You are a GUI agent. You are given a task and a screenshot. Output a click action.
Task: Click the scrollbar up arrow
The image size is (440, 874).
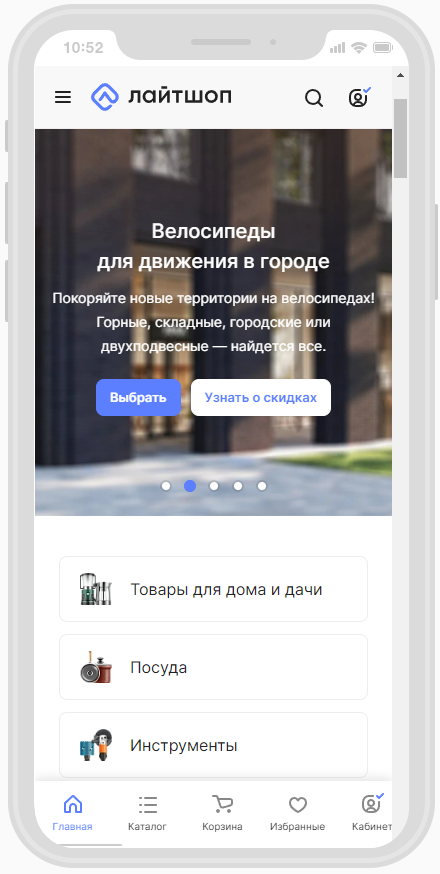pos(400,75)
